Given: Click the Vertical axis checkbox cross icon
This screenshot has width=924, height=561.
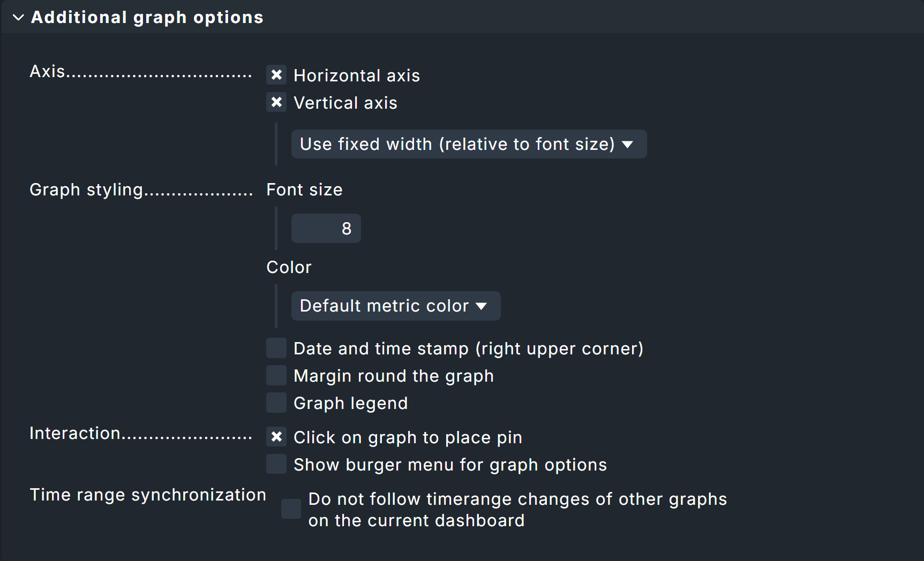Looking at the screenshot, I should pos(276,102).
